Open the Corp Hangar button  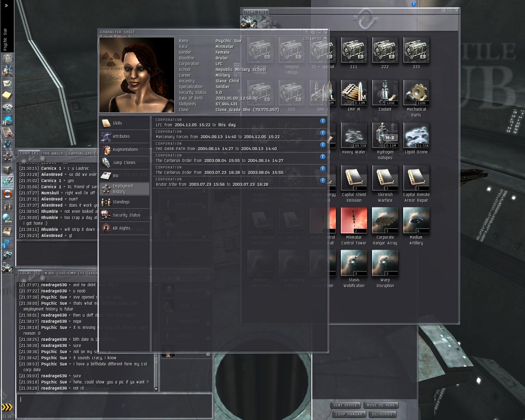coord(349,414)
